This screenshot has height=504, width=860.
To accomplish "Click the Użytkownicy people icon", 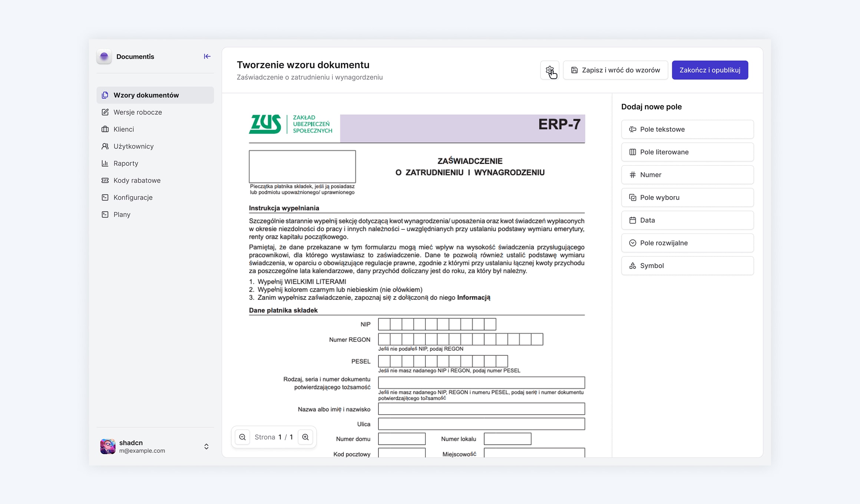I will tap(105, 146).
